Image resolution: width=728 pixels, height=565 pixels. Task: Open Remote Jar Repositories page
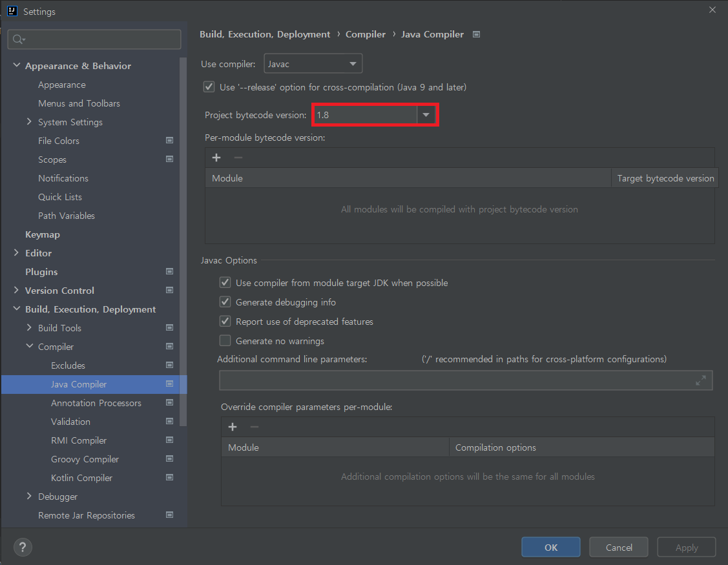[x=87, y=515]
